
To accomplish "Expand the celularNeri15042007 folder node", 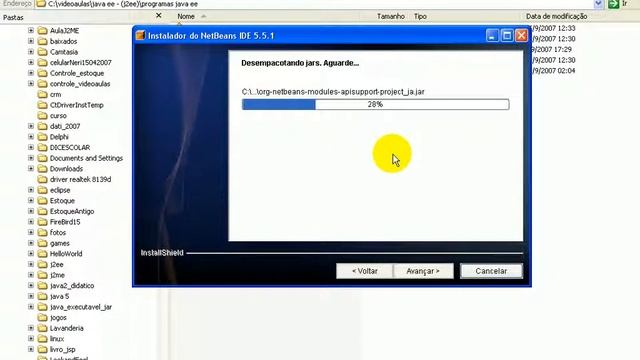I will (31, 62).
